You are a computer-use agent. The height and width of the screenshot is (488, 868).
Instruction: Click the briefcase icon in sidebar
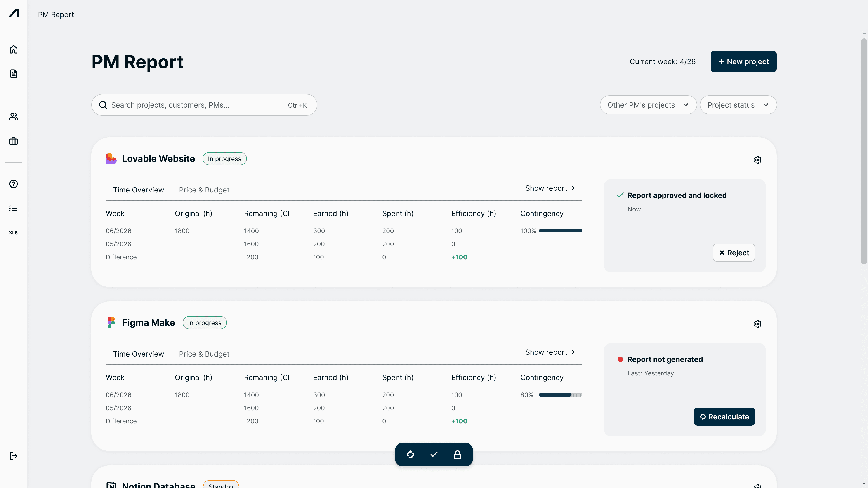14,141
